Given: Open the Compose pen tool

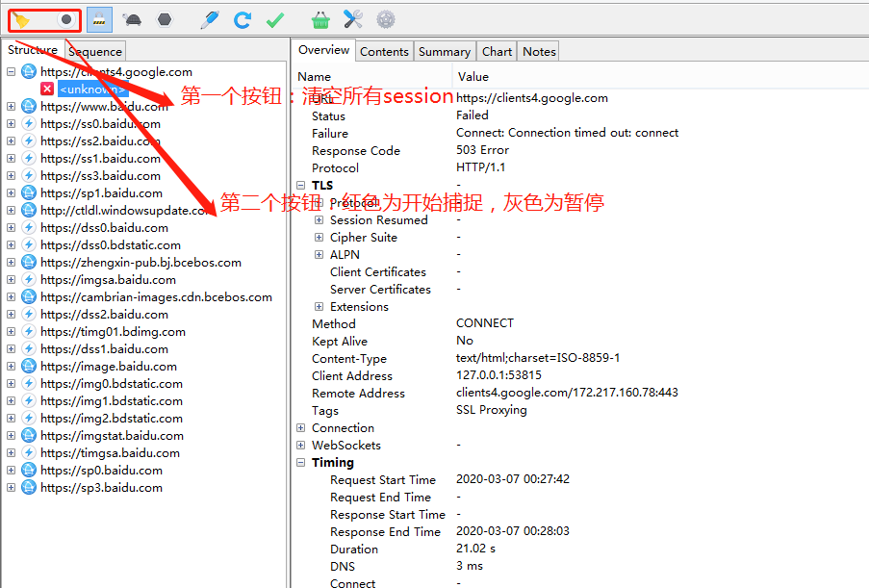Looking at the screenshot, I should tap(210, 20).
